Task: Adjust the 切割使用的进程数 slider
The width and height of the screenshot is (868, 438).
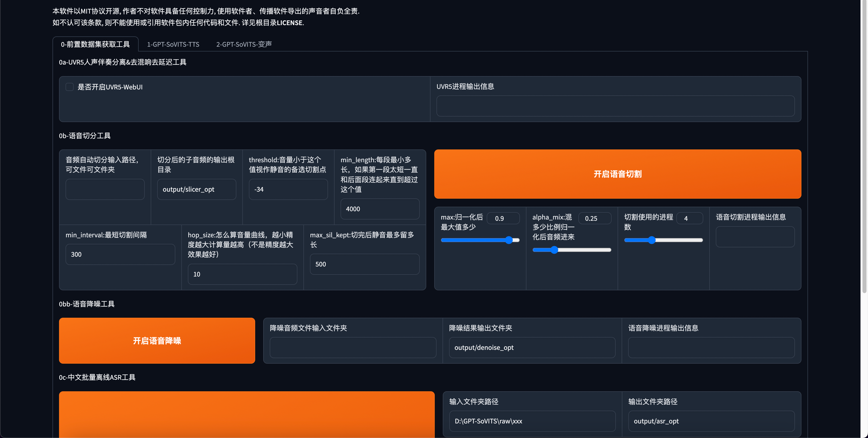Action: 652,240
